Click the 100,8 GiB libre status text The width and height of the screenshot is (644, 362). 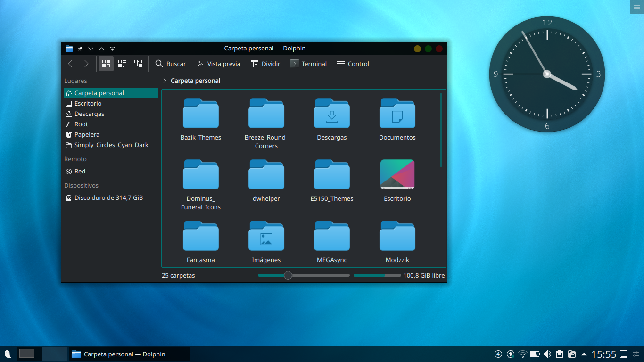(x=424, y=275)
